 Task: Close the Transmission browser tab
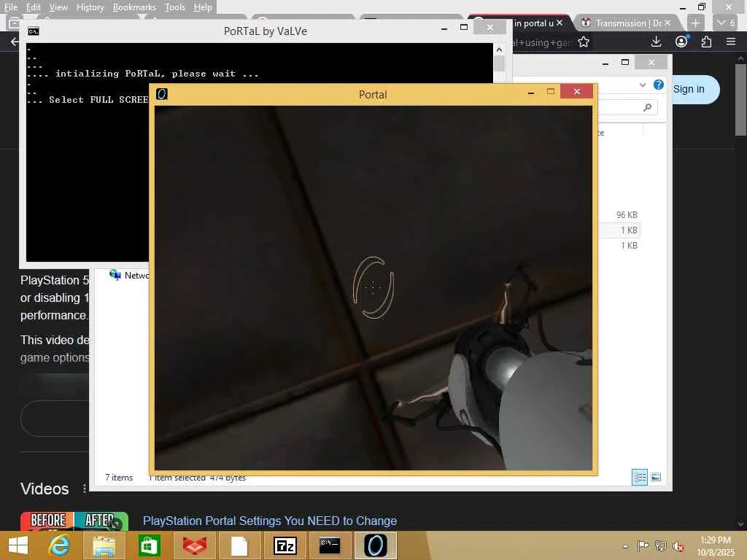667,23
